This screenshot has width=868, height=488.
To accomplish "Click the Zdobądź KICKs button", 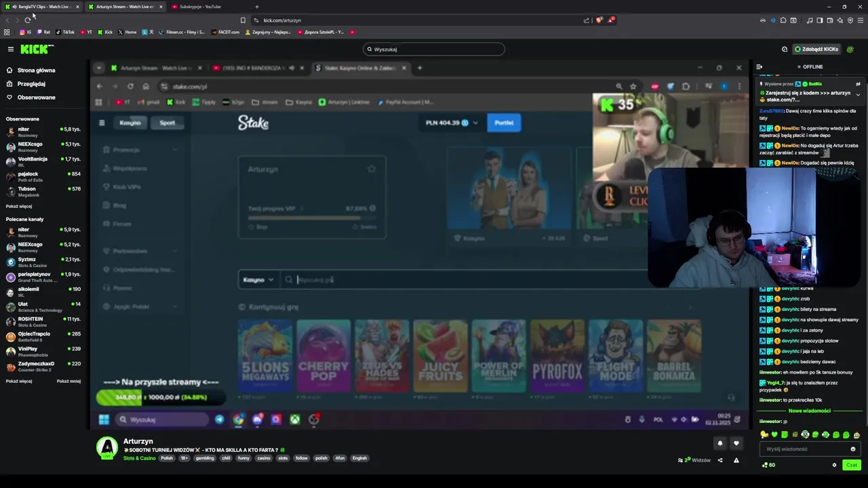I will (816, 49).
